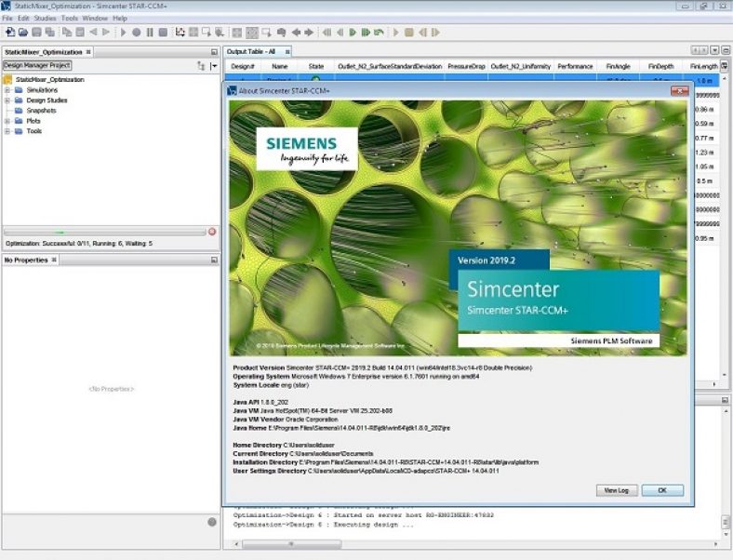The width and height of the screenshot is (733, 560).
Task: Click the Design Manager Project button
Action: coord(37,65)
